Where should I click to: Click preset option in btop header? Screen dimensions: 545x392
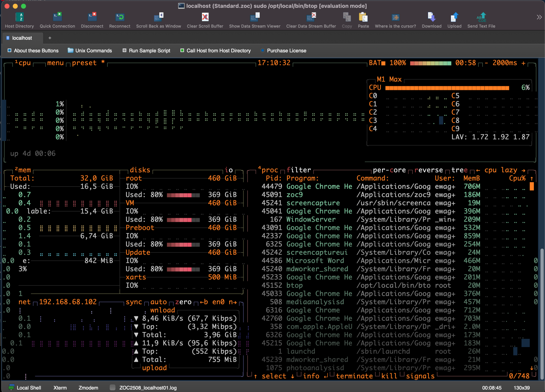(x=84, y=63)
